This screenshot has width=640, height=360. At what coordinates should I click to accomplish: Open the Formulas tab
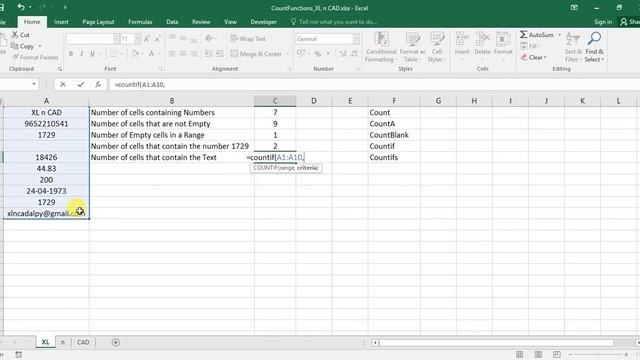(140, 22)
